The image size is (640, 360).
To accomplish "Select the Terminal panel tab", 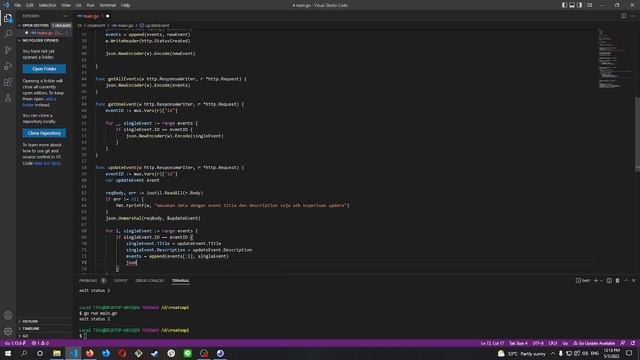I will 180,280.
